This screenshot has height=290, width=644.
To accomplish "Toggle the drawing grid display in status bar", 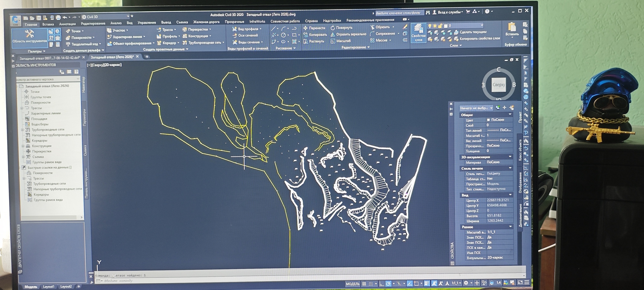I will (x=364, y=283).
